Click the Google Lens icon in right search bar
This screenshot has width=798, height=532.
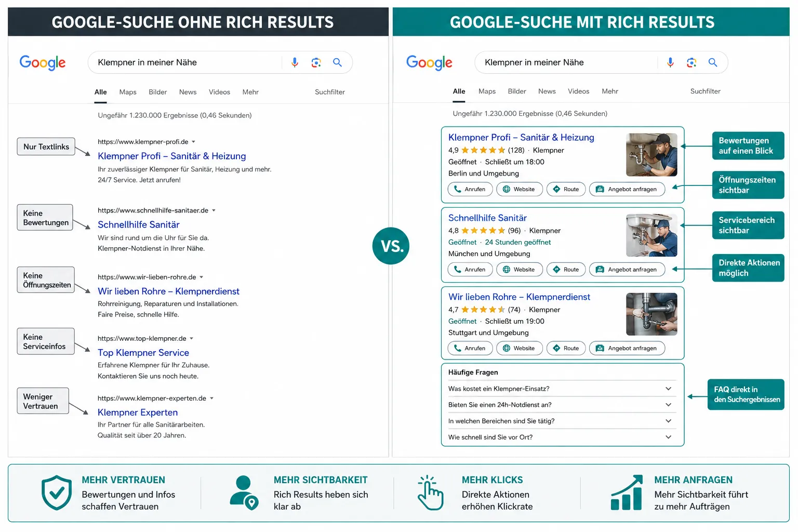[691, 62]
